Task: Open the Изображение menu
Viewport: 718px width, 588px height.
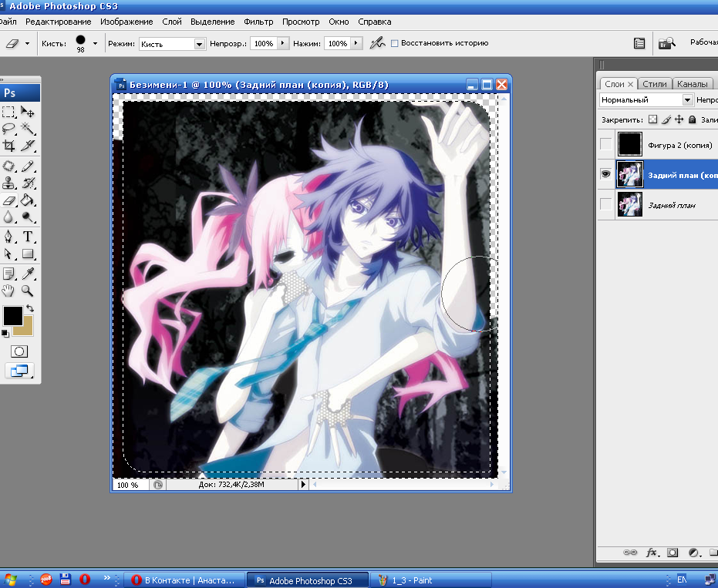Action: click(126, 22)
